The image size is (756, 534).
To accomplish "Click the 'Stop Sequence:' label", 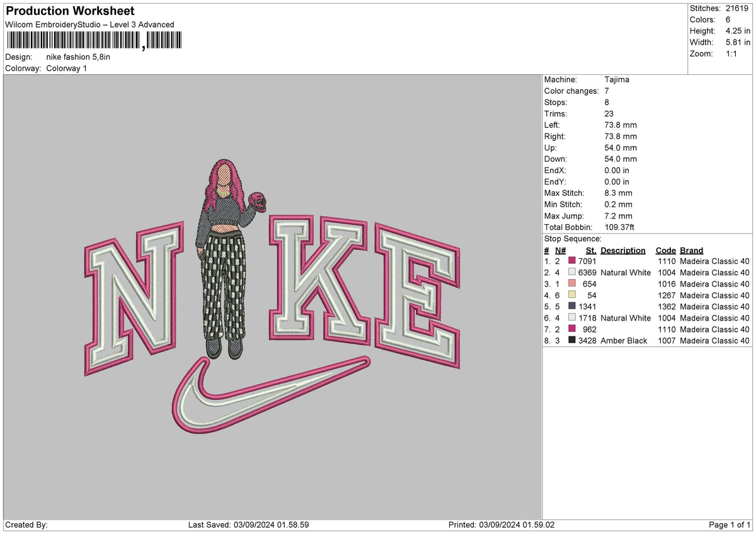I will (x=573, y=239).
